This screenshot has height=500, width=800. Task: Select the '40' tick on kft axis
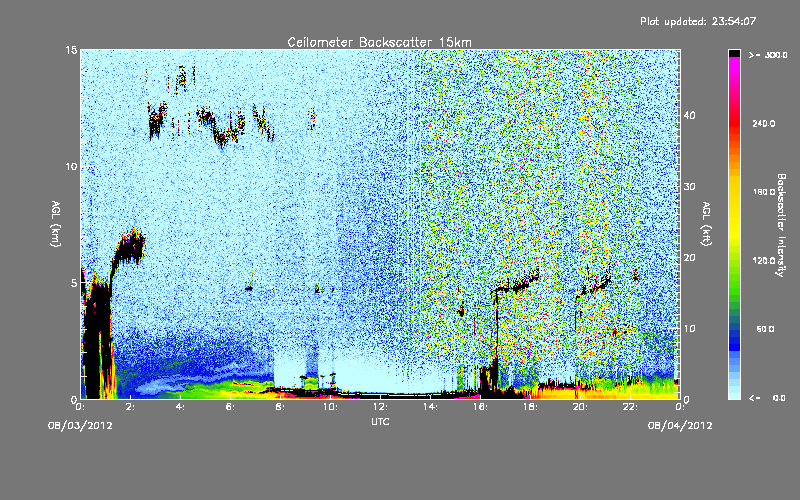click(689, 115)
